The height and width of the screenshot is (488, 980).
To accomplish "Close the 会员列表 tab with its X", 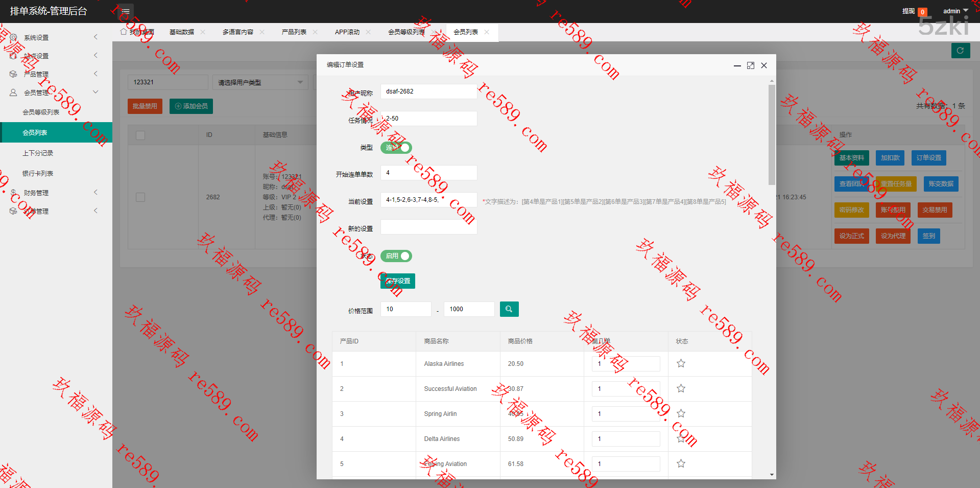I will pyautogui.click(x=487, y=32).
